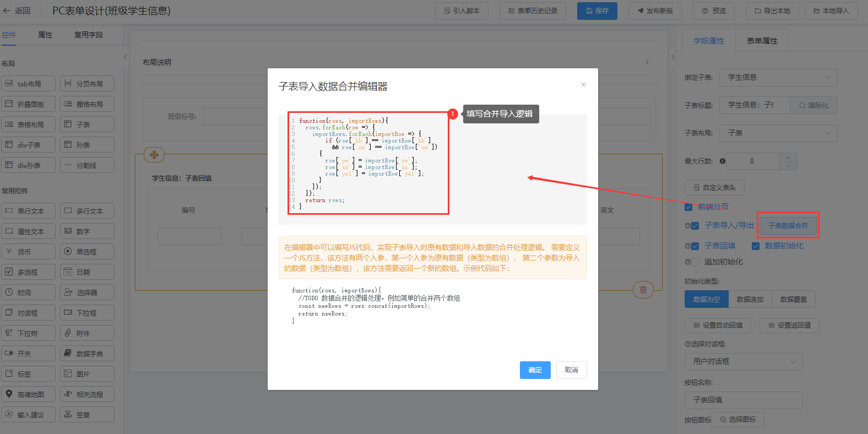Click 确定 to confirm merge logic
Screen dimensions: 868x434
(x=535, y=370)
